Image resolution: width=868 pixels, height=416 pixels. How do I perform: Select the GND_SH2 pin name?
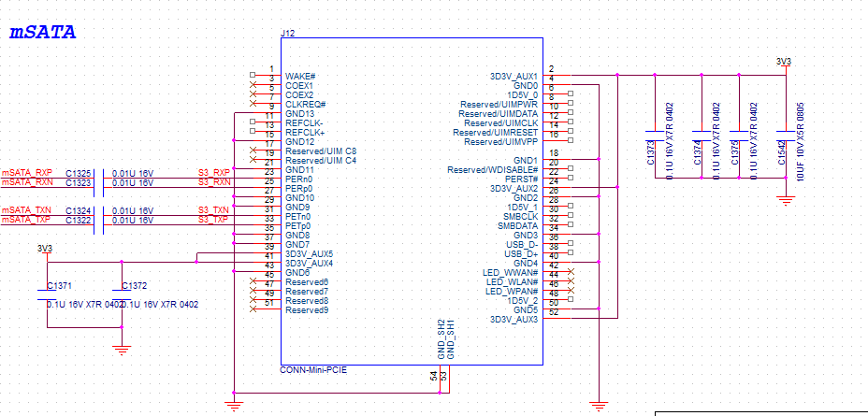[441, 339]
